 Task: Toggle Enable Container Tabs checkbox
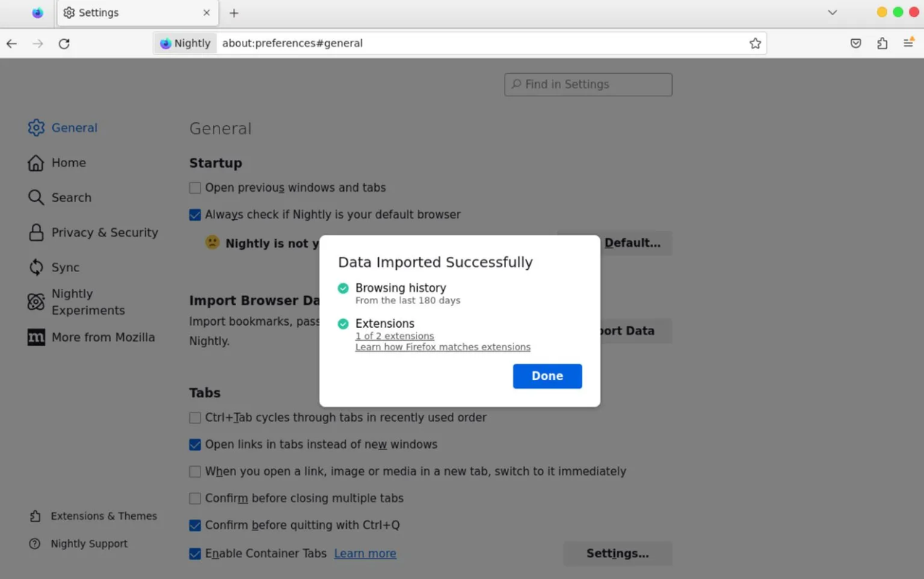[195, 554]
